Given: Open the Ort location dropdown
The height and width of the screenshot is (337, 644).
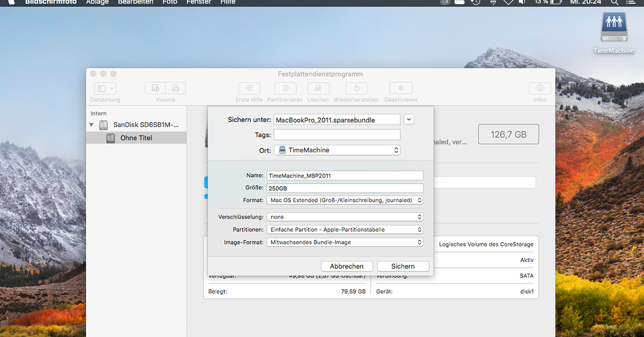Looking at the screenshot, I should 337,150.
